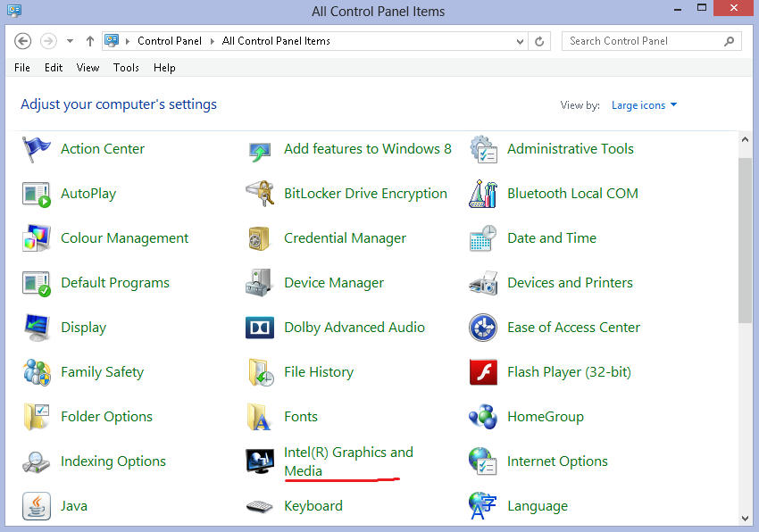The height and width of the screenshot is (532, 759).
Task: Open the Colour Management icon
Action: pyautogui.click(x=37, y=238)
